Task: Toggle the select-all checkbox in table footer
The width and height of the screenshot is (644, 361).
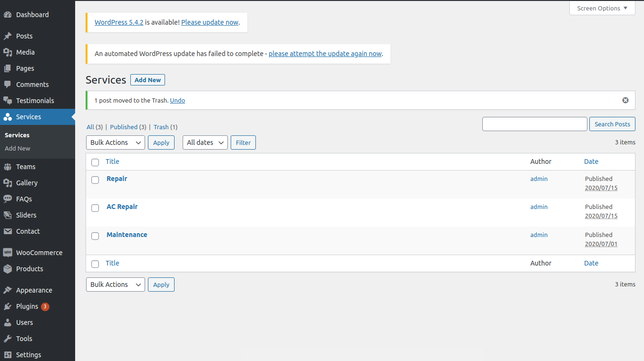Action: coord(95,264)
